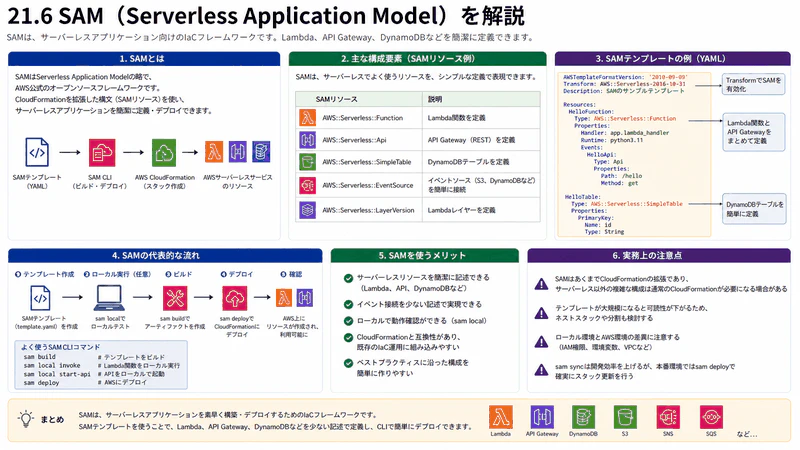
Task: Click the callout Lambda関数とAPI Gatewayをまとめて定義
Action: (754, 132)
